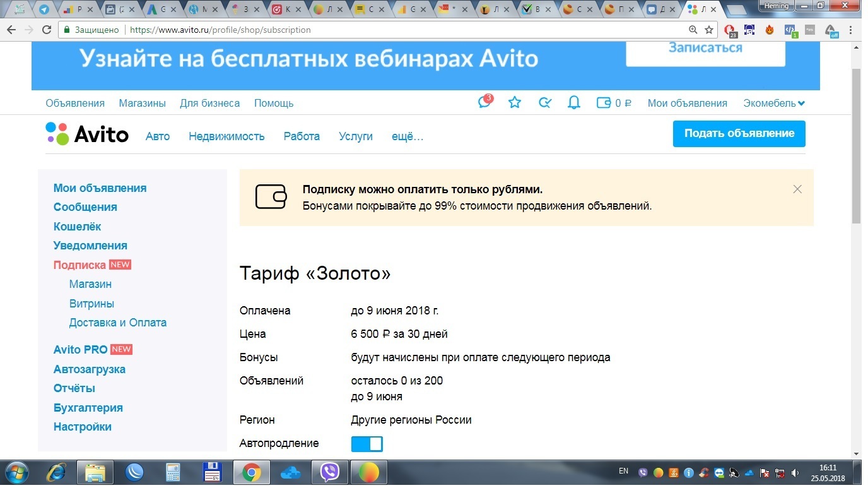The height and width of the screenshot is (495, 868).
Task: Open Отчёты in sidebar
Action: pos(74,388)
